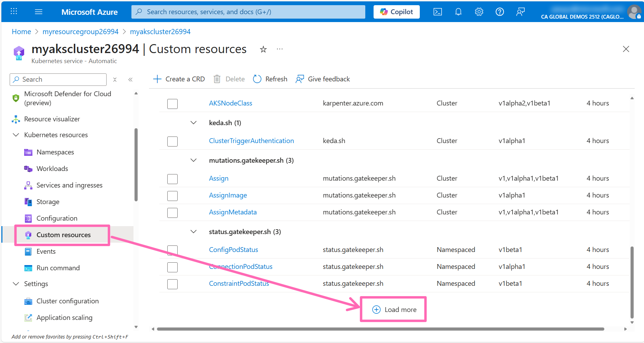Click the Refresh icon on the toolbar
This screenshot has width=644, height=343.
coord(257,79)
